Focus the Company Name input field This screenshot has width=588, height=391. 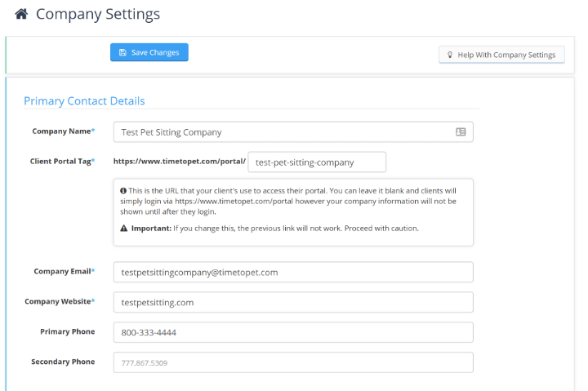[x=293, y=132]
